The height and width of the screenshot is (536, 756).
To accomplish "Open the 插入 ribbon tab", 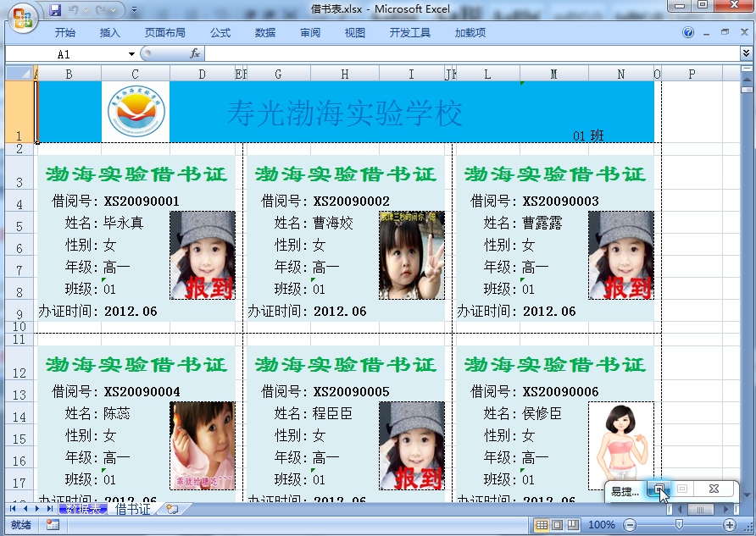I will pos(110,33).
